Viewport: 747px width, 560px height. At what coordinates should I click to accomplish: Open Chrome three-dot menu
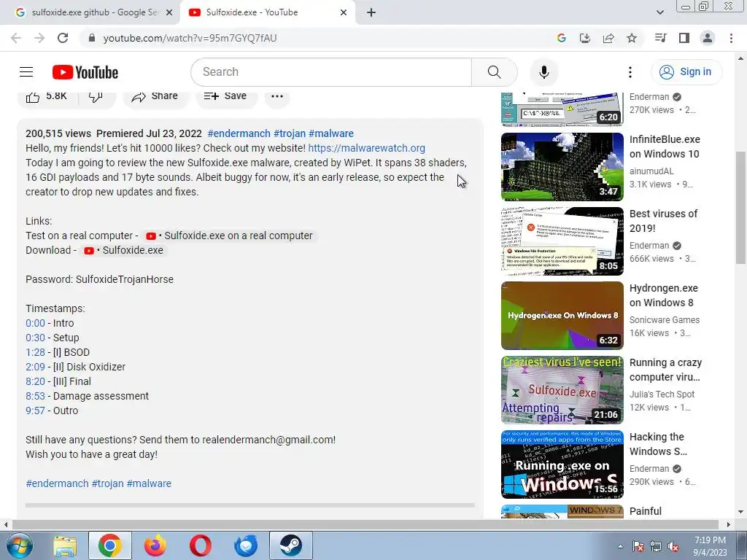[731, 38]
